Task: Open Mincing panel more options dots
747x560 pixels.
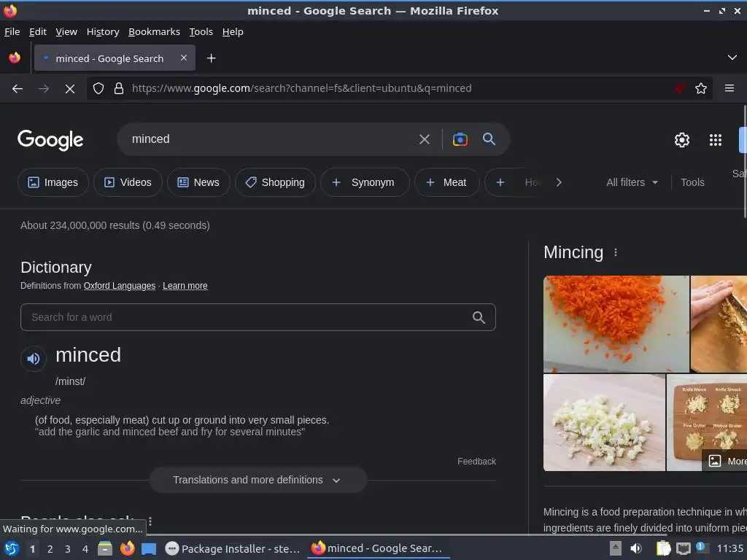Action: pos(616,252)
